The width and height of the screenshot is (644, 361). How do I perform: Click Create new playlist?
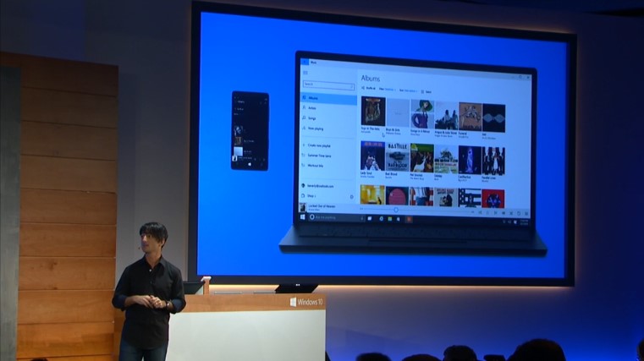pyautogui.click(x=318, y=145)
